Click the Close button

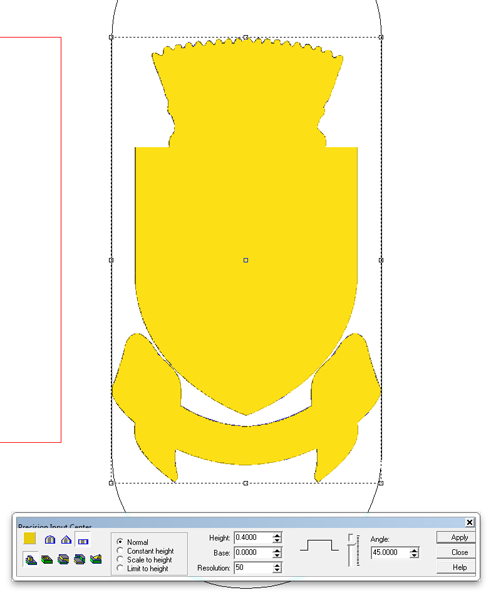(x=455, y=553)
